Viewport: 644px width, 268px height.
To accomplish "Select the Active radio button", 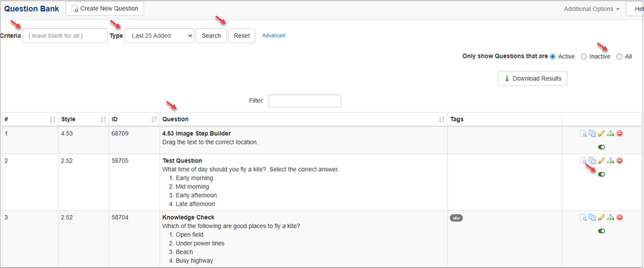I will (x=552, y=57).
